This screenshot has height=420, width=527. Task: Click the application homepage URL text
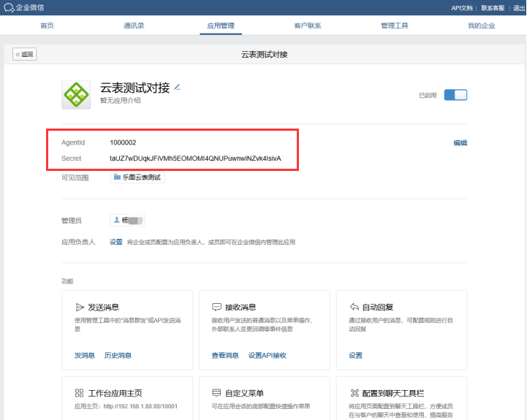coord(140,406)
